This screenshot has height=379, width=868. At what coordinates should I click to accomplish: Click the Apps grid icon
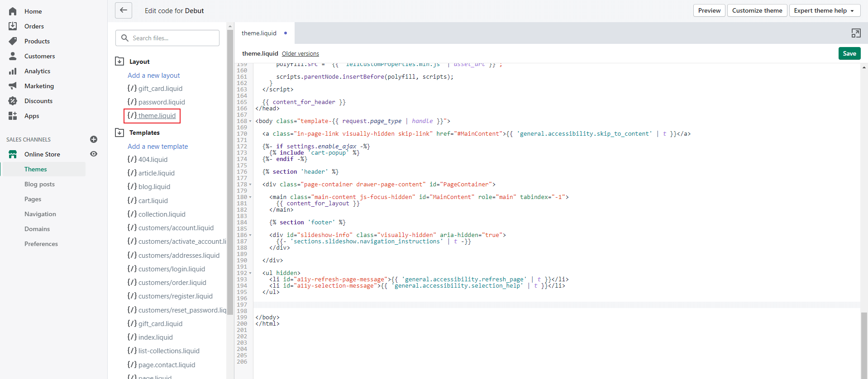tap(13, 116)
